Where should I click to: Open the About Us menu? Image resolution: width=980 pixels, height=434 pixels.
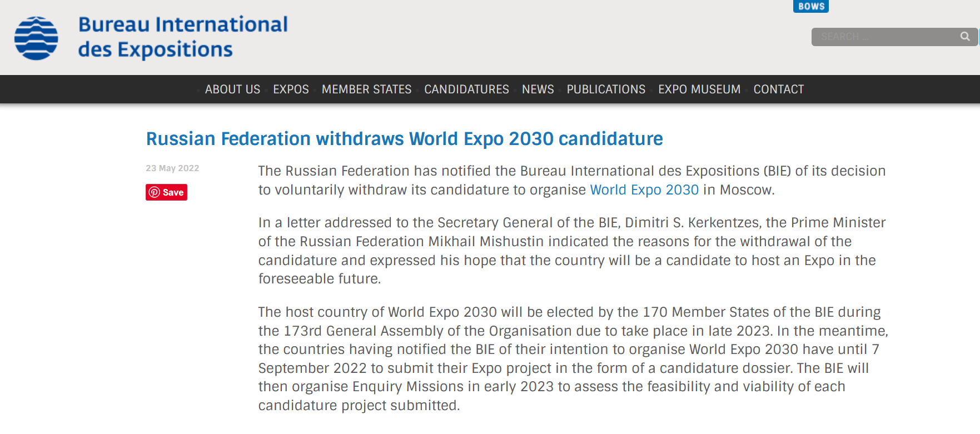[232, 89]
